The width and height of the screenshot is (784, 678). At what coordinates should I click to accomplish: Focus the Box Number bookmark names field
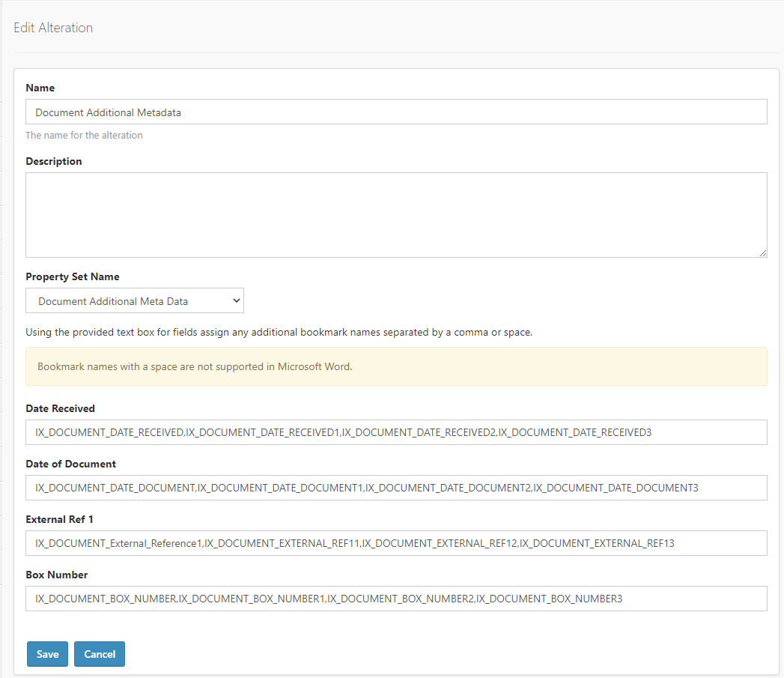click(x=396, y=599)
